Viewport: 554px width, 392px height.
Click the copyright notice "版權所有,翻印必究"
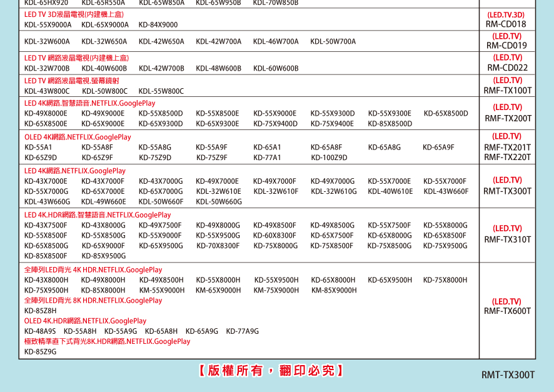point(271,371)
